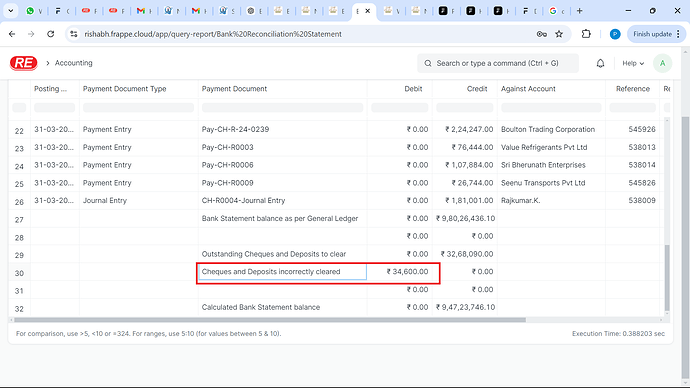Viewport: 690px width, 388px height.
Task: Switch to the WhatsApp tab
Action: tap(33, 11)
